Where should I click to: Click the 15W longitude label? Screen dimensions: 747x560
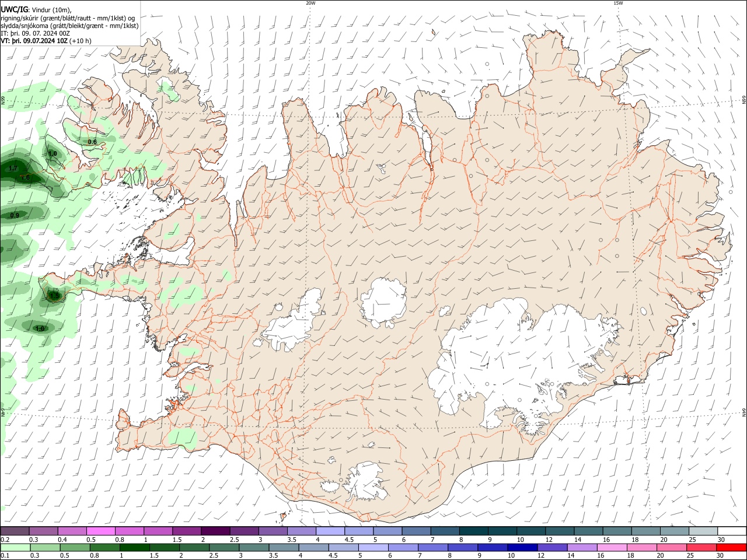pyautogui.click(x=618, y=3)
